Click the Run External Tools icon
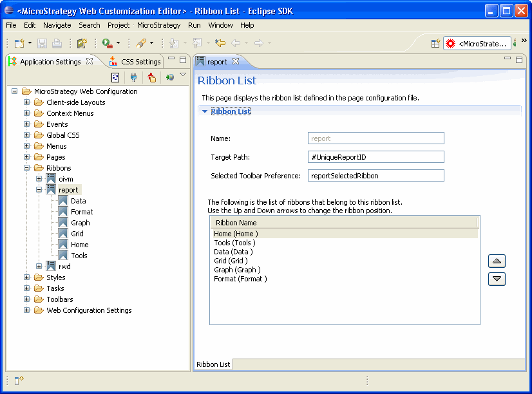The image size is (532, 394). tap(107, 43)
